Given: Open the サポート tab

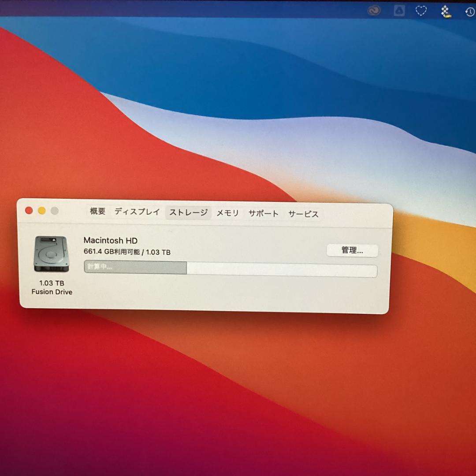Looking at the screenshot, I should pyautogui.click(x=263, y=213).
